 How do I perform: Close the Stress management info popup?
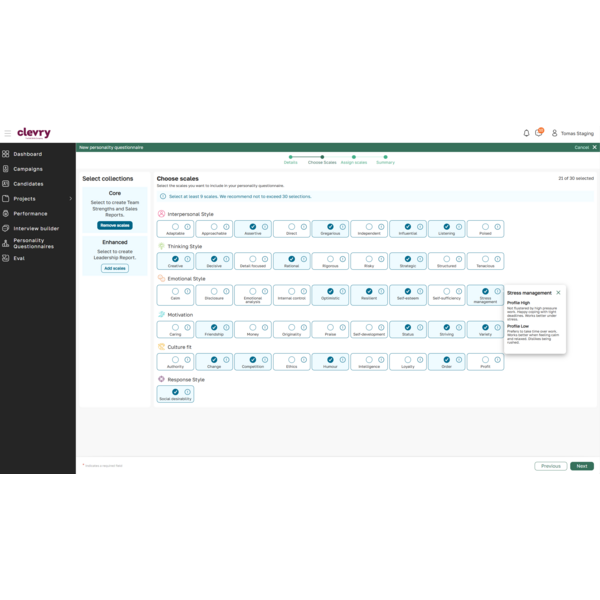(x=558, y=293)
